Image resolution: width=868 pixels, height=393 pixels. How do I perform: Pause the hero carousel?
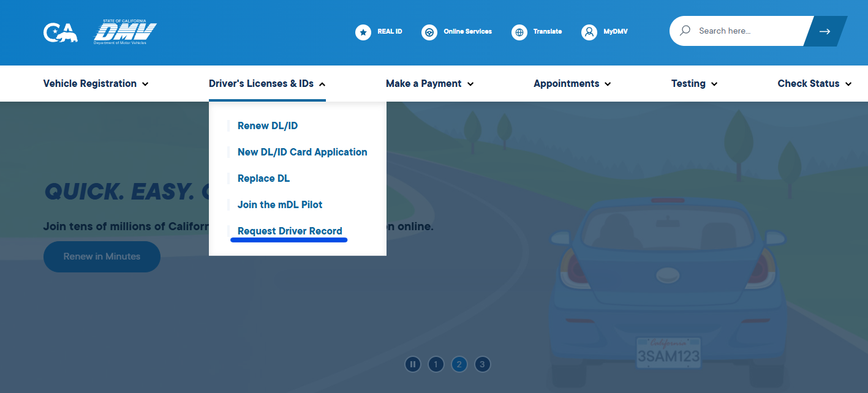coord(413,364)
